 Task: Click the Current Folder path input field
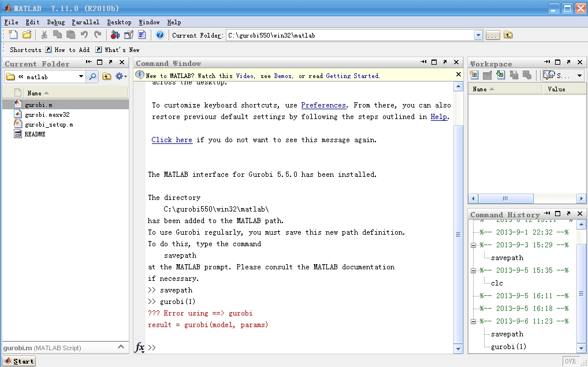pyautogui.click(x=350, y=35)
